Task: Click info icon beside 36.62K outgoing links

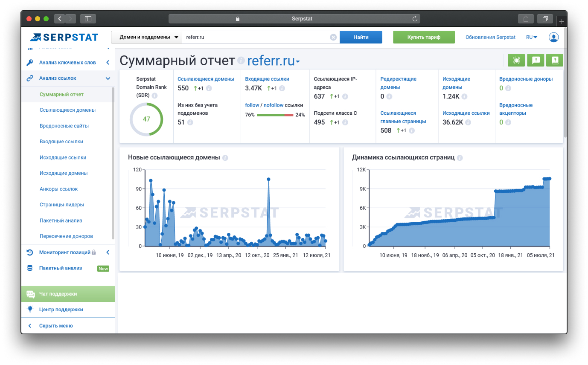Action: click(468, 122)
